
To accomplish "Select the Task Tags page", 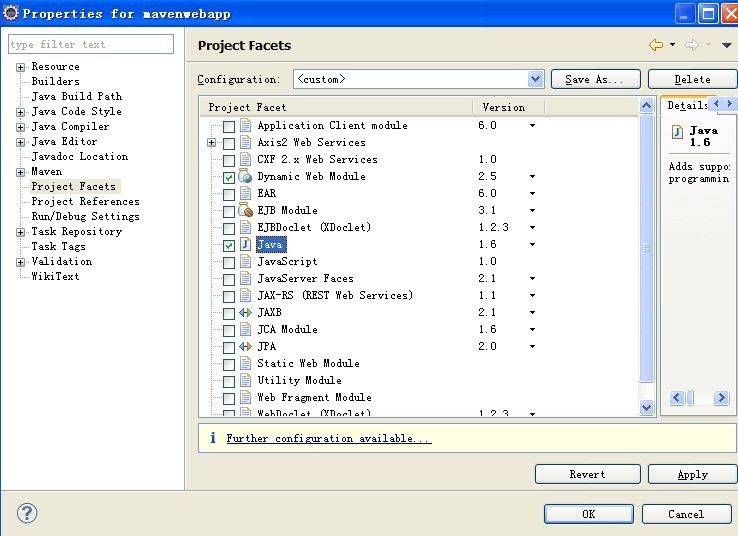I will (58, 247).
